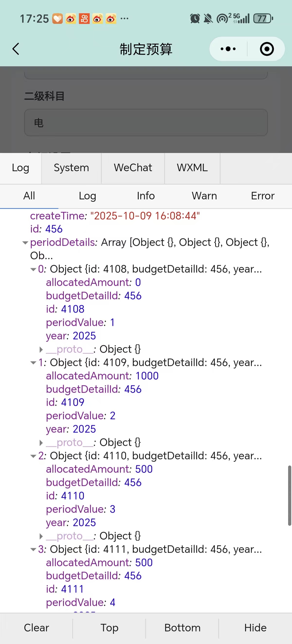Open the three-dot mini program menu
The width and height of the screenshot is (292, 644).
pos(228,49)
